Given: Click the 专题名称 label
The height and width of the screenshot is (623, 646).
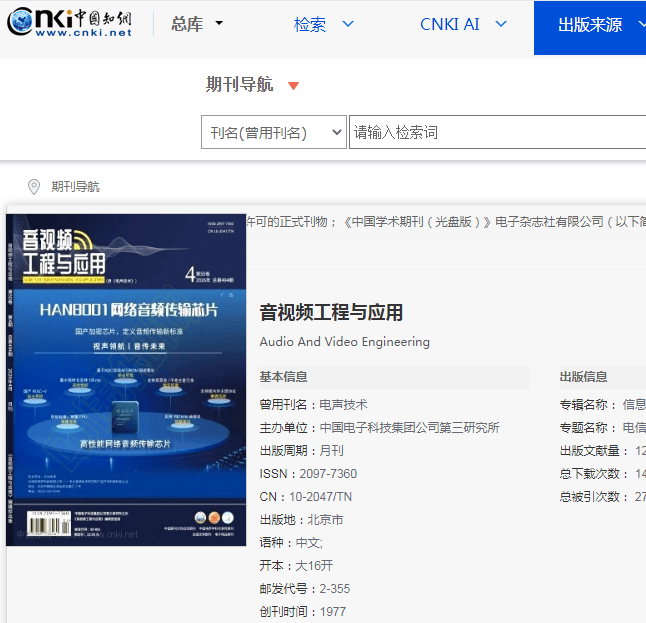Looking at the screenshot, I should pos(587,428).
